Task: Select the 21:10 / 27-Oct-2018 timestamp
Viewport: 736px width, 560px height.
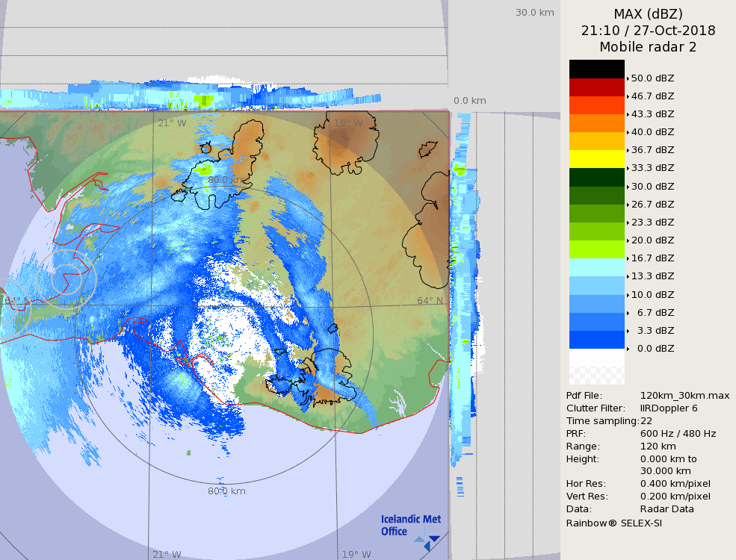Action: 648,31
